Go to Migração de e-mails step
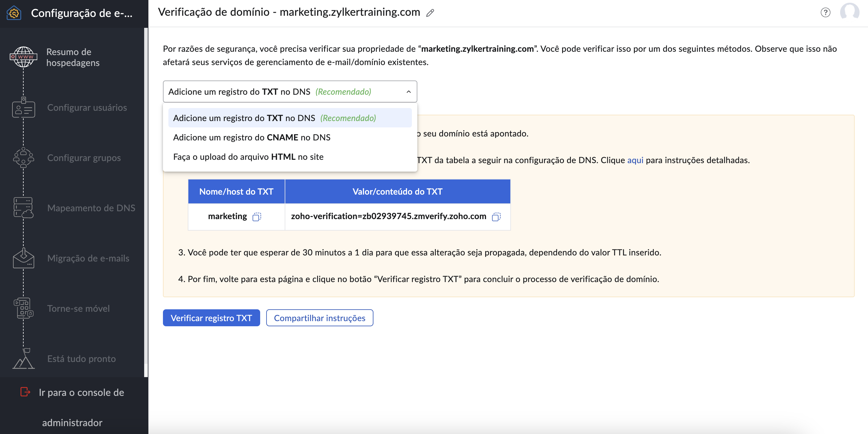 pyautogui.click(x=88, y=258)
